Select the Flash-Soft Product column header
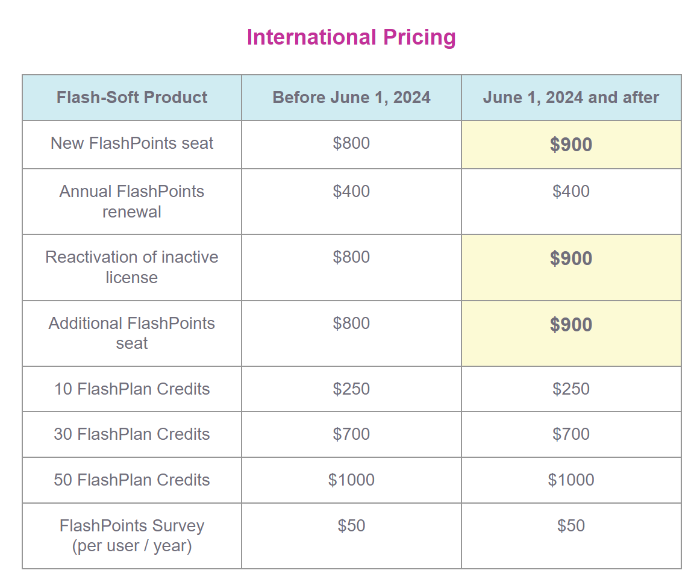This screenshot has height=588, width=700. (x=132, y=98)
